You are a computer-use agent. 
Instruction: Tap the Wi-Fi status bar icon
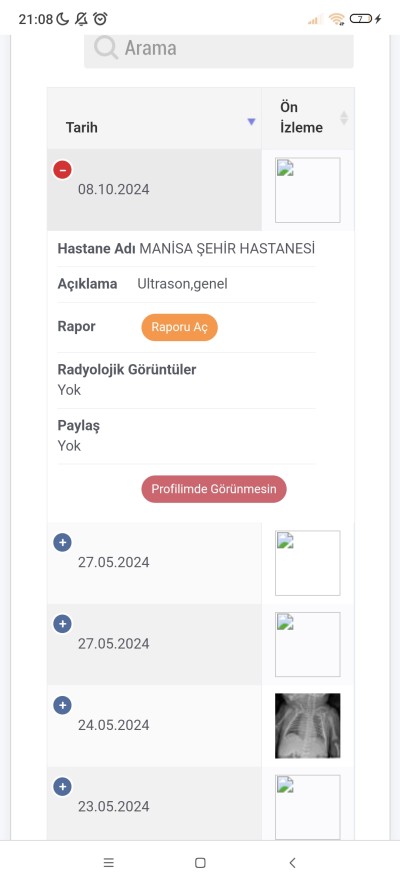tap(337, 19)
